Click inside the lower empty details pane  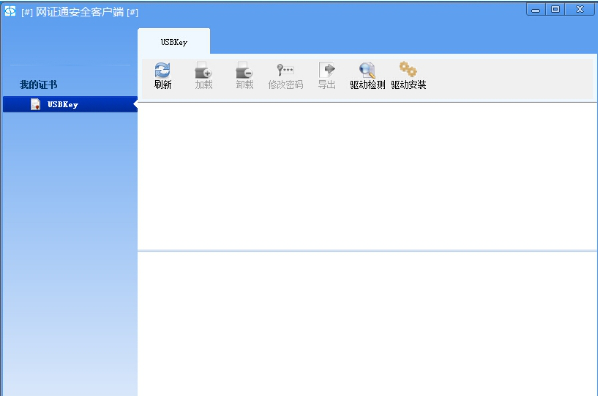[x=367, y=324]
